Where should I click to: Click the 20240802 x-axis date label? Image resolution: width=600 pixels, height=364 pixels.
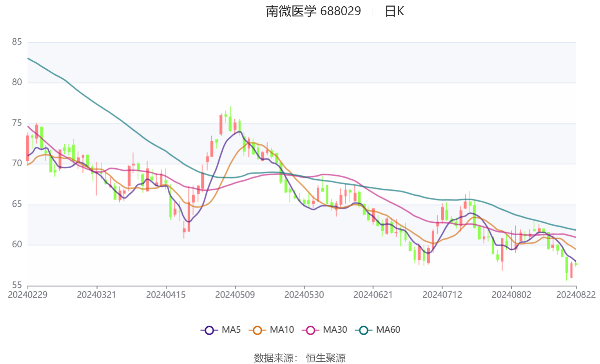pyautogui.click(x=511, y=295)
